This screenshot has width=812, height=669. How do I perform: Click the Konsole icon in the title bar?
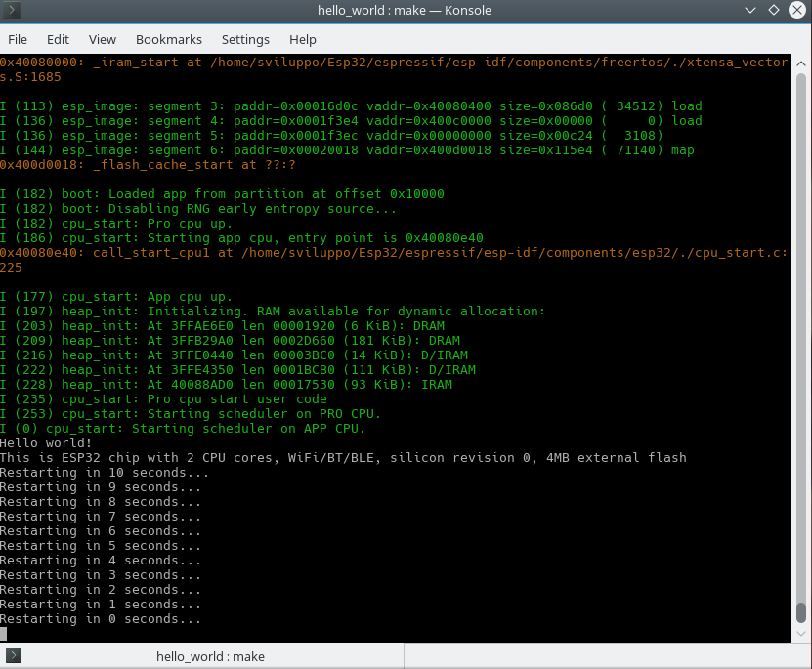click(14, 11)
